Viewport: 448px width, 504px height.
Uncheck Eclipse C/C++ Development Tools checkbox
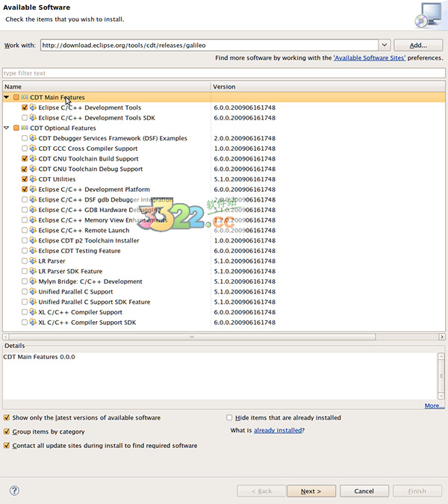click(25, 108)
